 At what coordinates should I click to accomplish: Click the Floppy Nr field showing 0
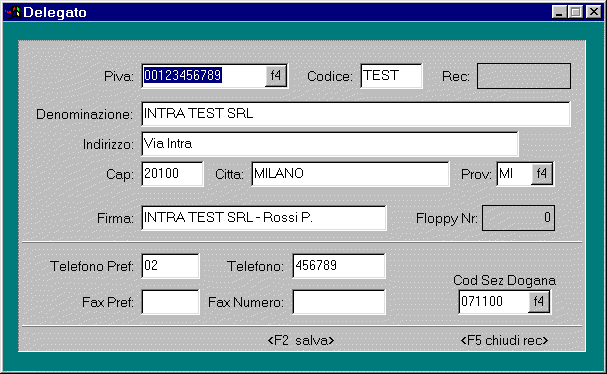pyautogui.click(x=518, y=218)
